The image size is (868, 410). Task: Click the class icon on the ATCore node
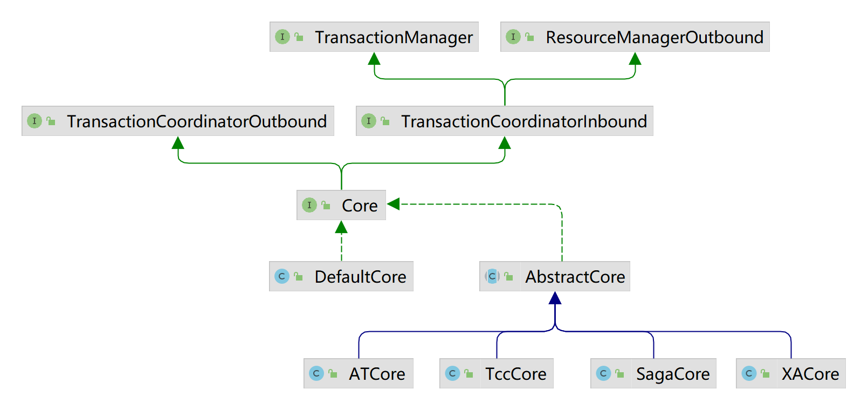tap(316, 373)
